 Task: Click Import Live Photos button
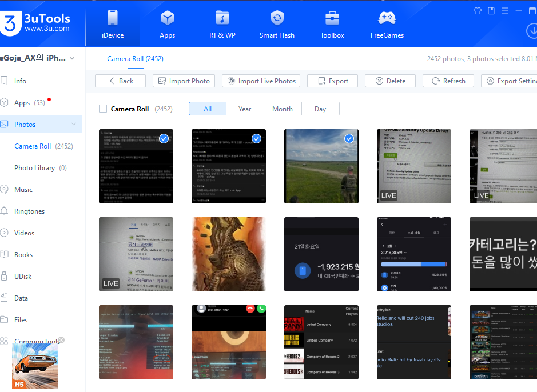point(261,81)
